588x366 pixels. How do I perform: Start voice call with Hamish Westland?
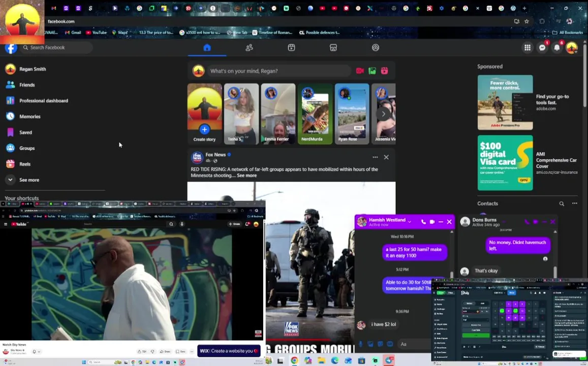pos(423,222)
